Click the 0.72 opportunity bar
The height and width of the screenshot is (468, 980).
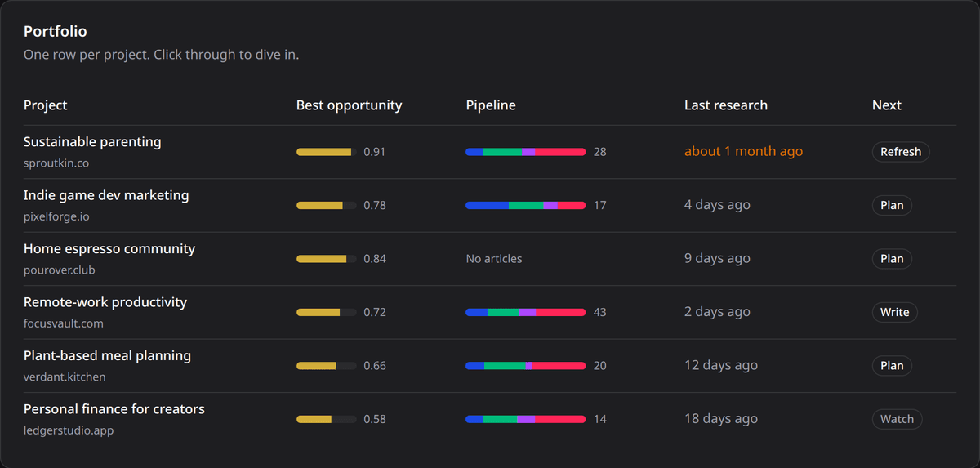327,312
